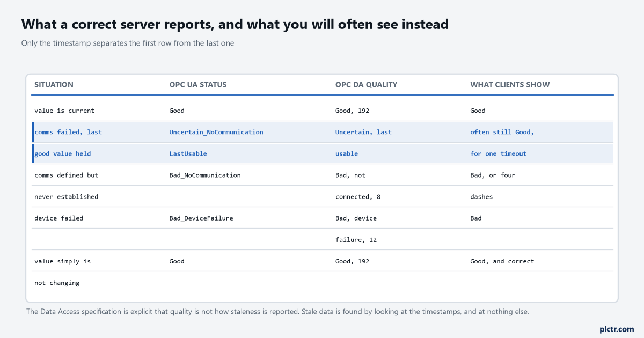Select the "Bad_DeviceFailure" status cell
The width and height of the screenshot is (644, 338).
point(201,218)
